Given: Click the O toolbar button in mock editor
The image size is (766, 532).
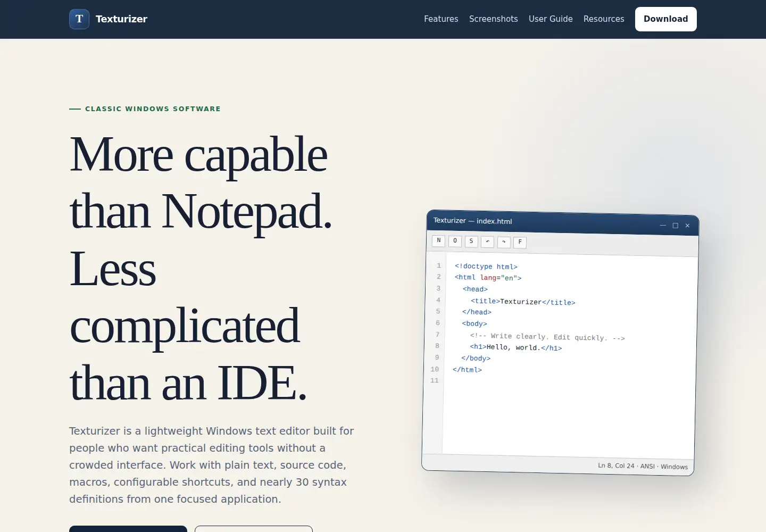Looking at the screenshot, I should tap(455, 241).
